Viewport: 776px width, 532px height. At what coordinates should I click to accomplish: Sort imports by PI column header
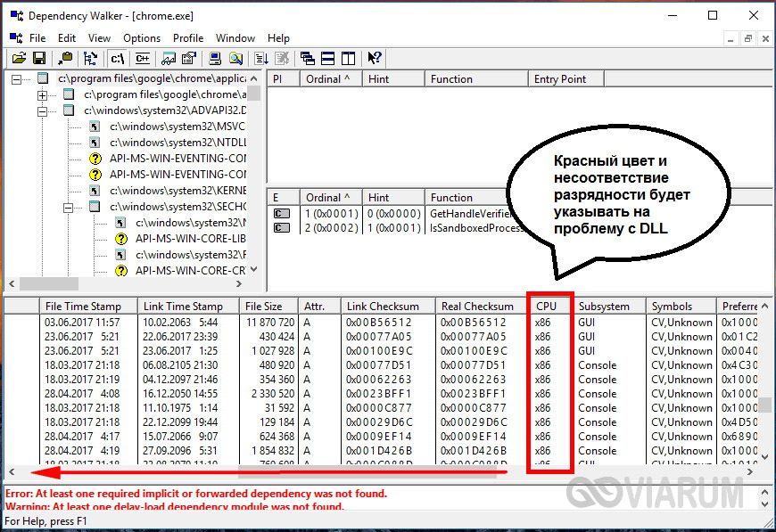coord(283,79)
